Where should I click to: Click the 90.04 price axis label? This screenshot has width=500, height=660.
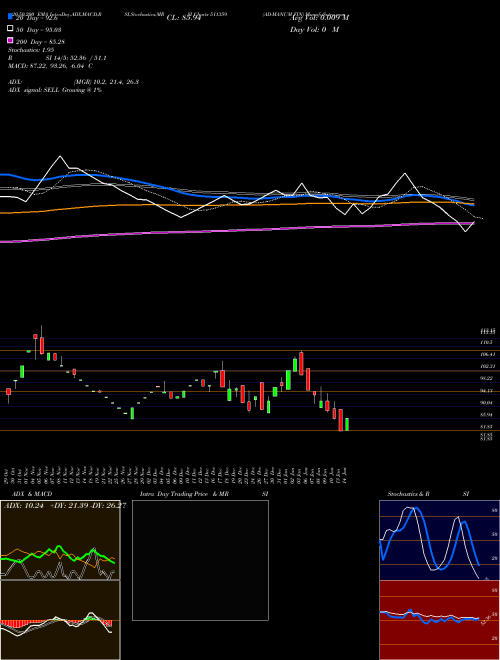click(x=487, y=402)
